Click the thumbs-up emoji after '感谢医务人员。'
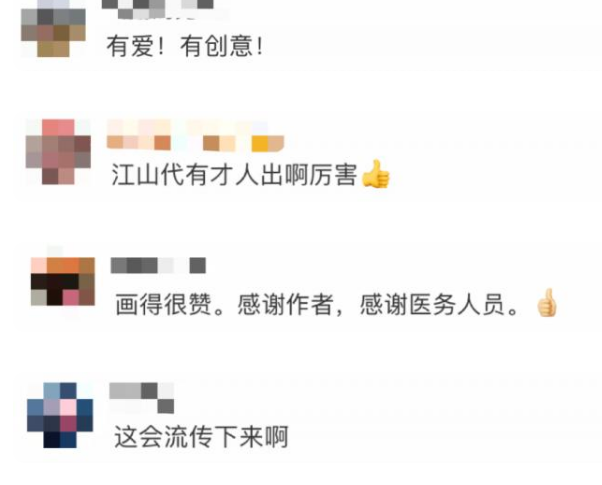Image resolution: width=602 pixels, height=485 pixels. (546, 303)
